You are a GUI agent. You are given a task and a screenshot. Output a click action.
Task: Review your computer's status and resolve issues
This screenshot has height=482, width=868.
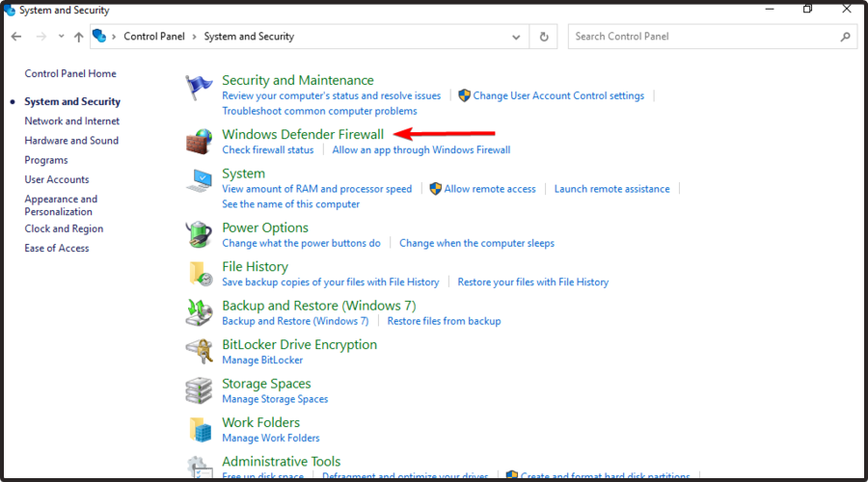(x=332, y=95)
